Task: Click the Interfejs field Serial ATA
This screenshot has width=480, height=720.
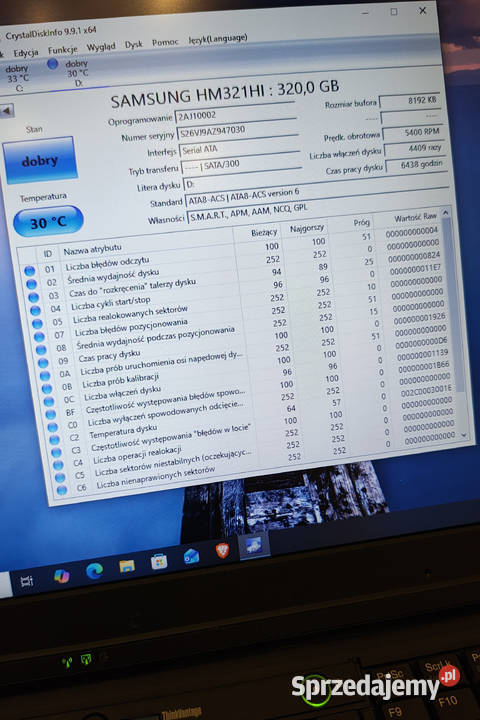Action: (x=239, y=147)
